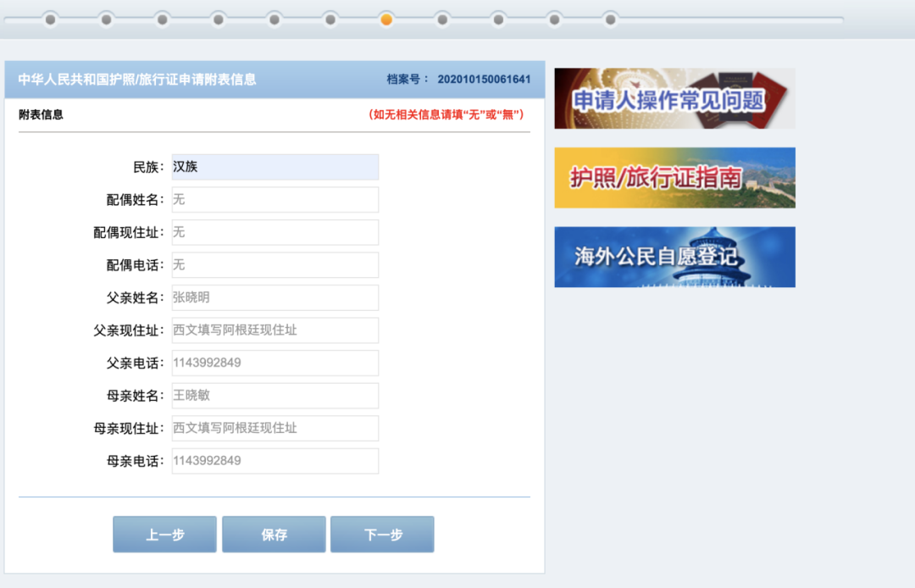Click the 保存 save button
The width and height of the screenshot is (915, 588).
[273, 534]
